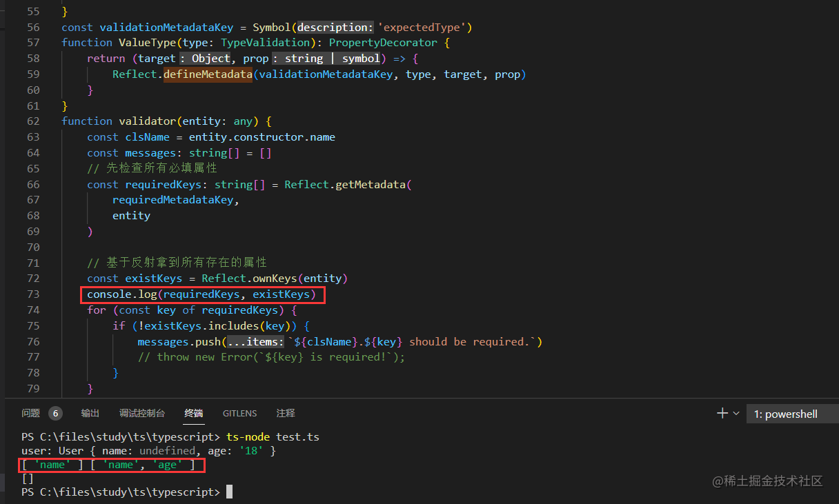Screen dimensions: 839x504
Task: Click the plus icon to create new terminal
Action: (x=722, y=413)
